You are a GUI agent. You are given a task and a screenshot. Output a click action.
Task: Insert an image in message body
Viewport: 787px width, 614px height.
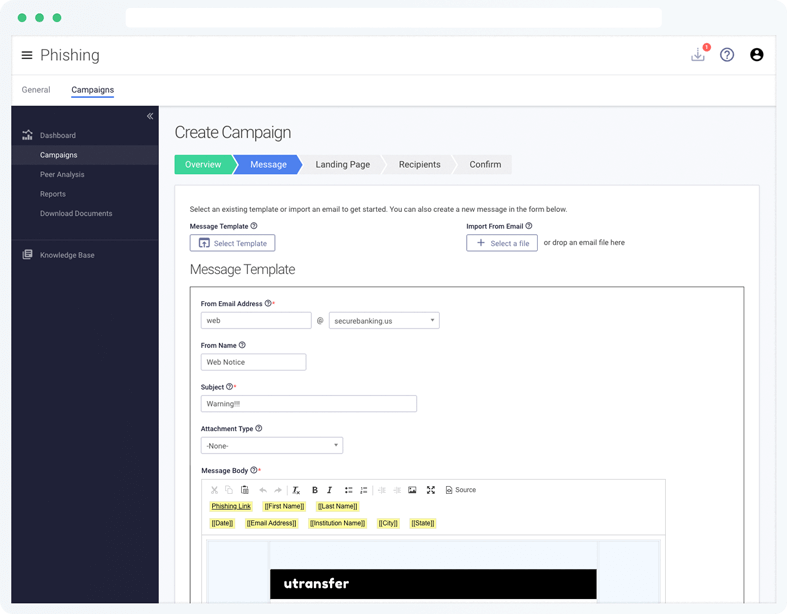[412, 490]
